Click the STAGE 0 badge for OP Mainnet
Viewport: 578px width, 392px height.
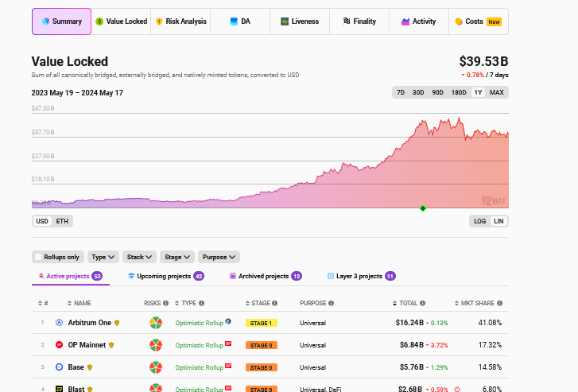(x=262, y=345)
